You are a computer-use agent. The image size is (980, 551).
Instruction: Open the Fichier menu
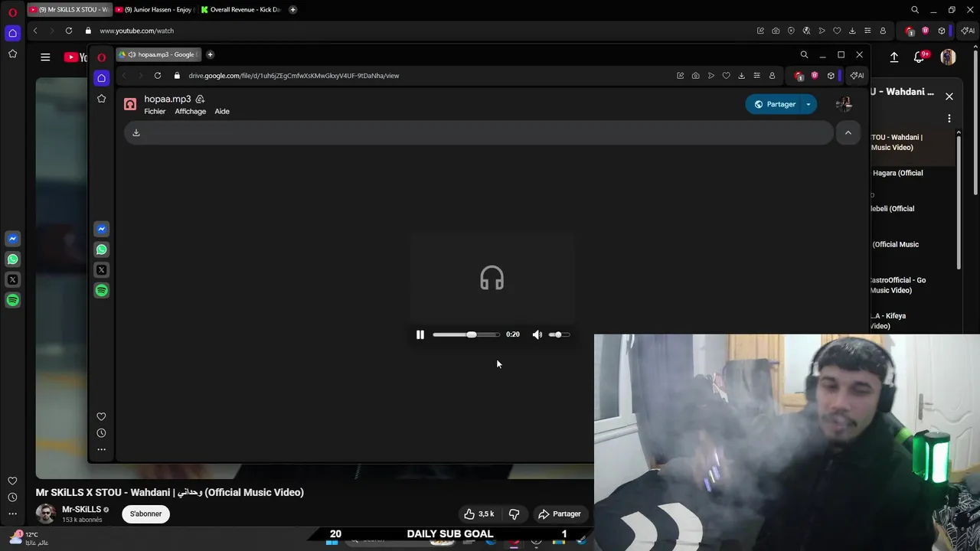[x=155, y=112]
